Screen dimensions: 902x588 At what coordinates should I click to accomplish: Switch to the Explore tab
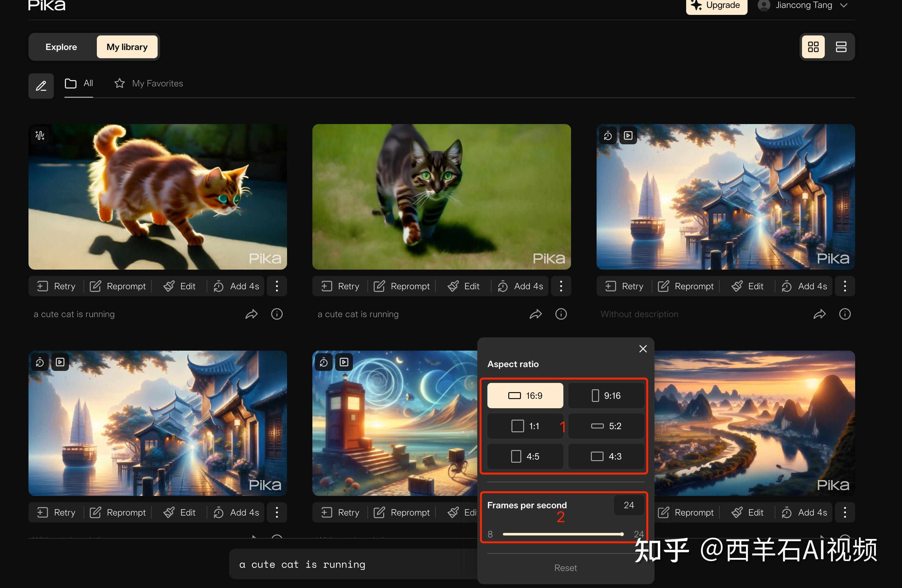(x=61, y=47)
